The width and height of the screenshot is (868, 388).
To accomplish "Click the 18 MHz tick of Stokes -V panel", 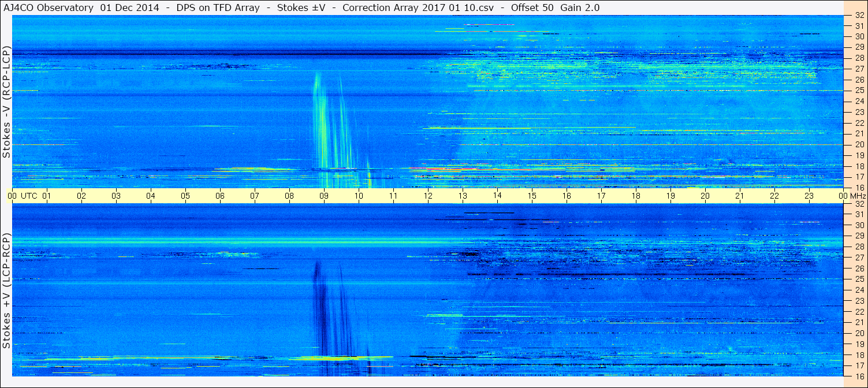I will point(859,166).
